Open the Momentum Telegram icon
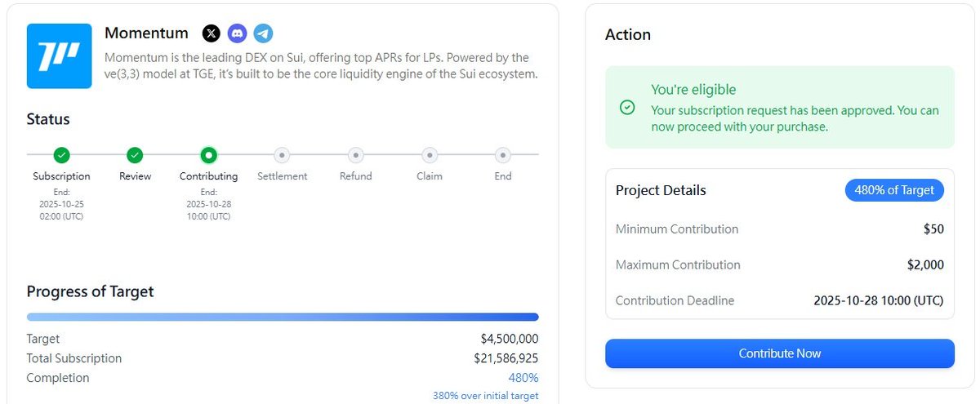 pos(262,33)
